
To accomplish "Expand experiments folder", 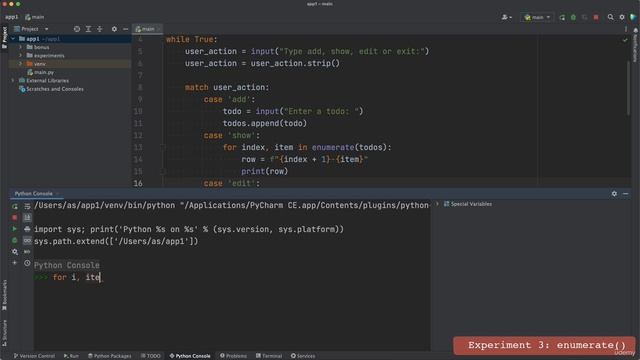I will [x=20, y=56].
